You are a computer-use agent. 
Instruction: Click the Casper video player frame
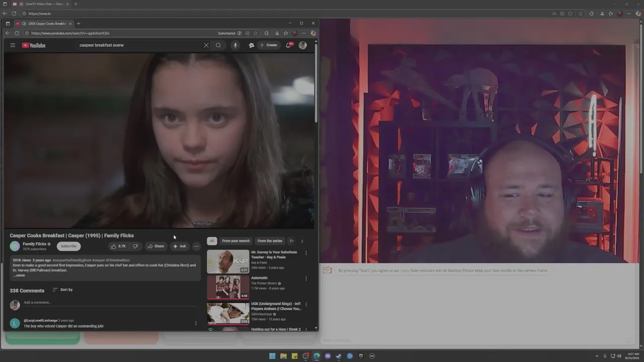coord(159,140)
